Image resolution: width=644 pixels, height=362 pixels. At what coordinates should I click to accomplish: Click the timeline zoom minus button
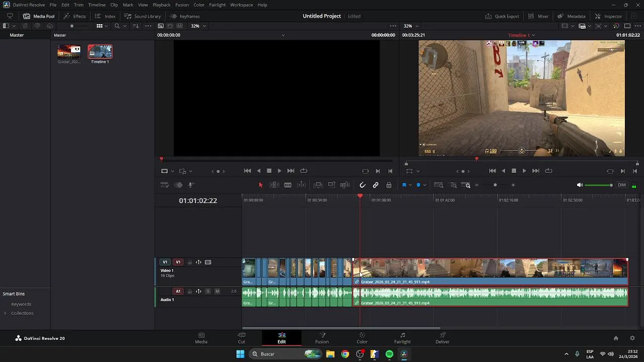tap(477, 185)
